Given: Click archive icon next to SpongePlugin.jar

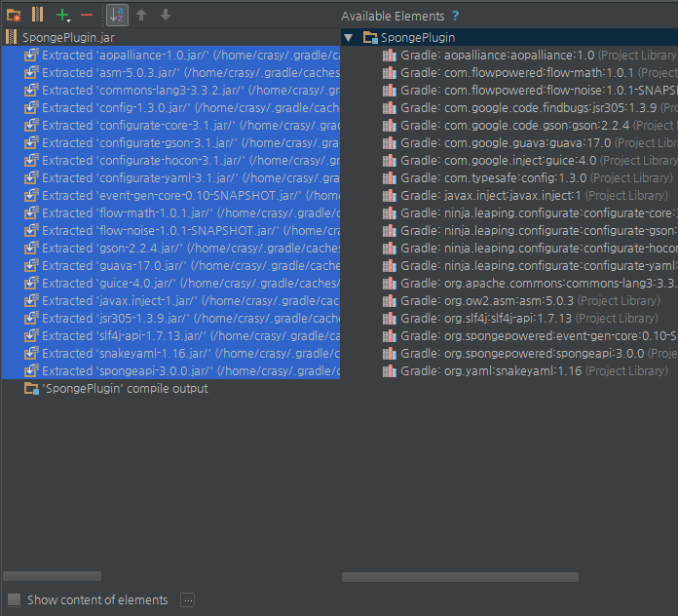Looking at the screenshot, I should tap(12, 37).
